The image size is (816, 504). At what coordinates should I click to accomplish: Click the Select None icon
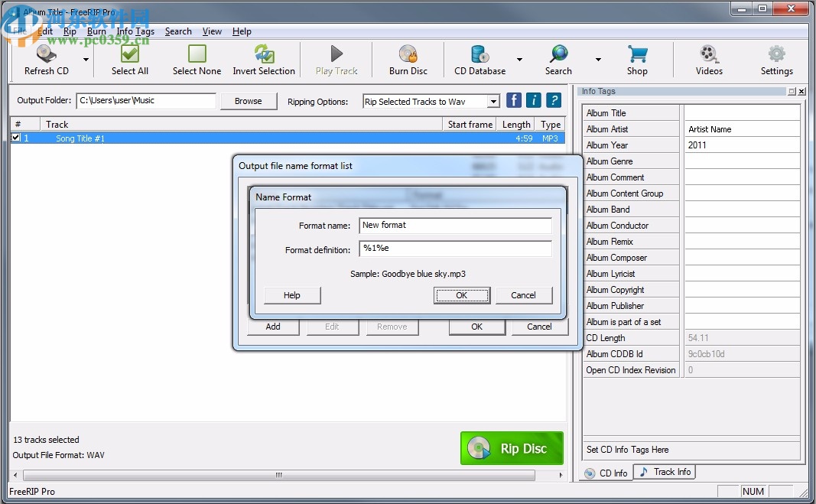(197, 59)
